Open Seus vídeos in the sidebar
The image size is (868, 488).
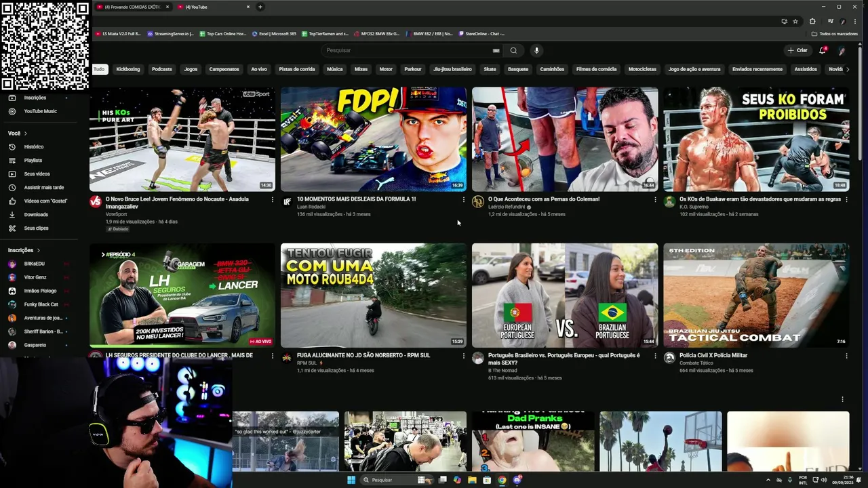pos(37,174)
